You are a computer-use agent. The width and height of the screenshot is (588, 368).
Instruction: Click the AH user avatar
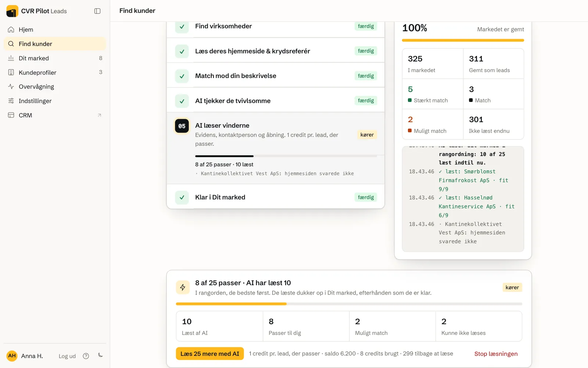(x=12, y=356)
